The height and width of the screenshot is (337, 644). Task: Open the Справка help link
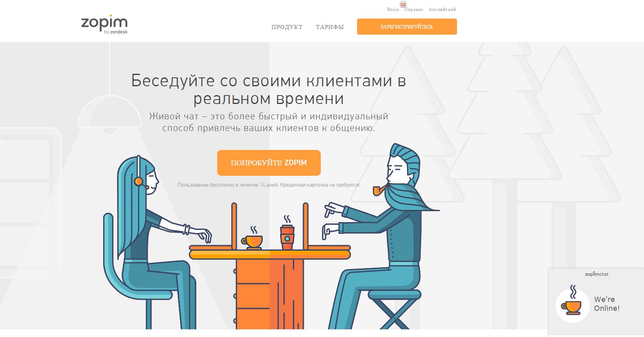413,9
